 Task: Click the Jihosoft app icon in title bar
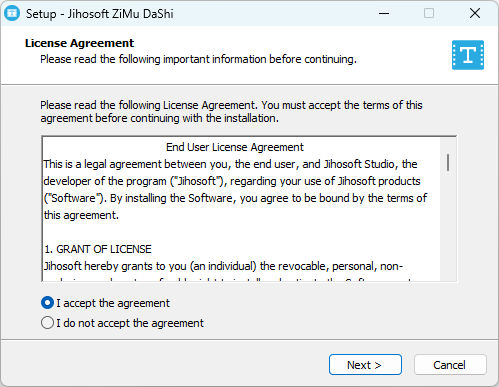[12, 13]
